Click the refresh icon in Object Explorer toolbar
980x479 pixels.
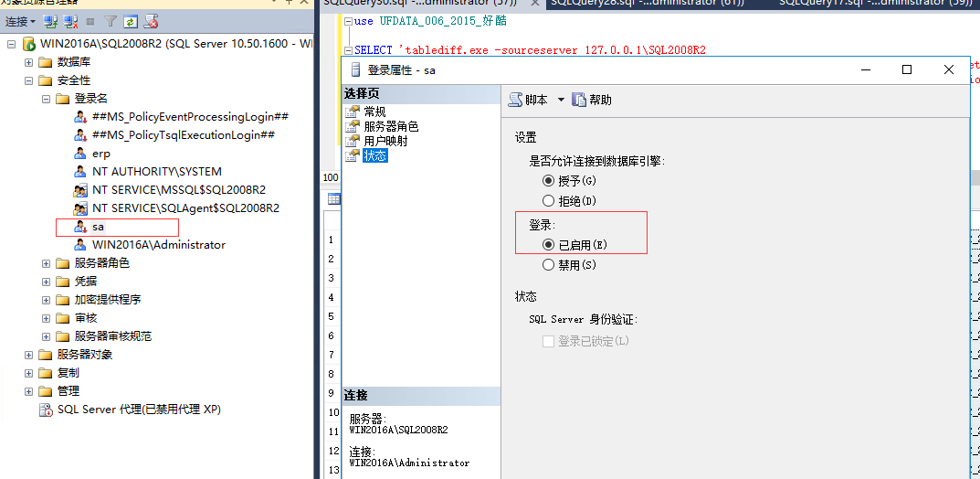130,22
